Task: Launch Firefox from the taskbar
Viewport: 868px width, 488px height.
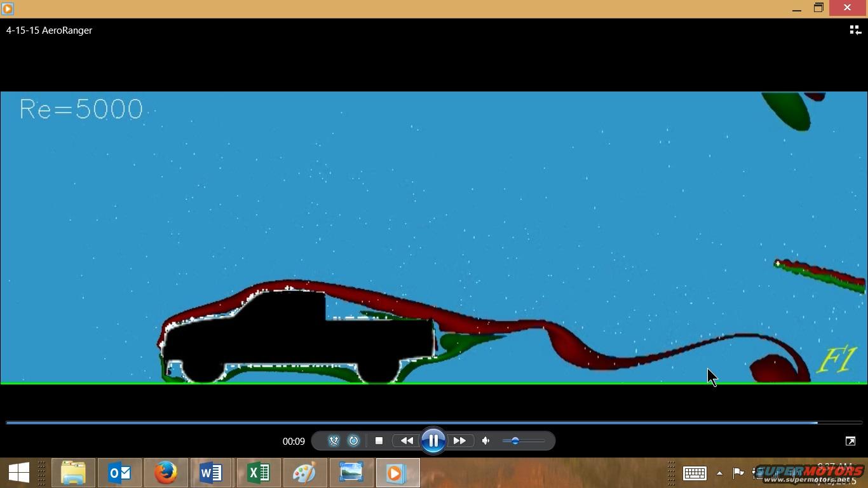Action: (166, 473)
